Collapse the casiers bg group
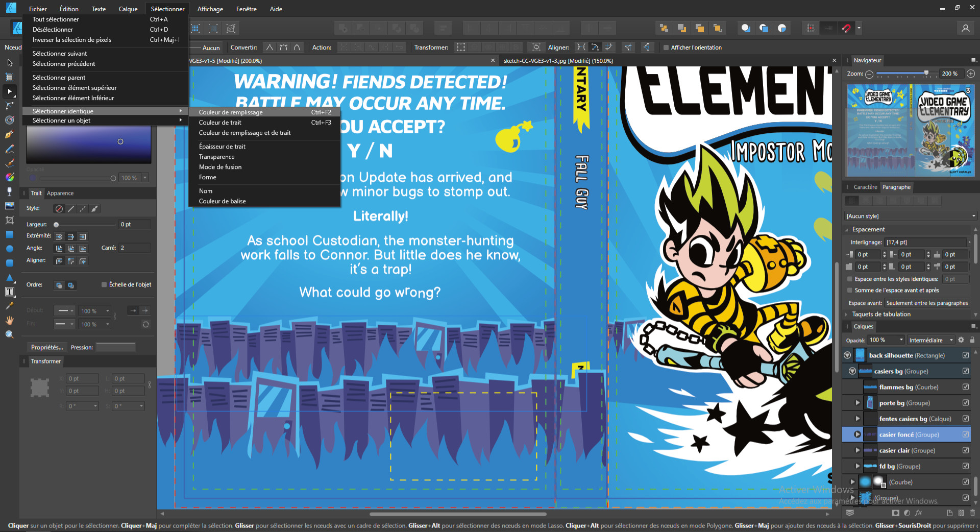 tap(852, 371)
